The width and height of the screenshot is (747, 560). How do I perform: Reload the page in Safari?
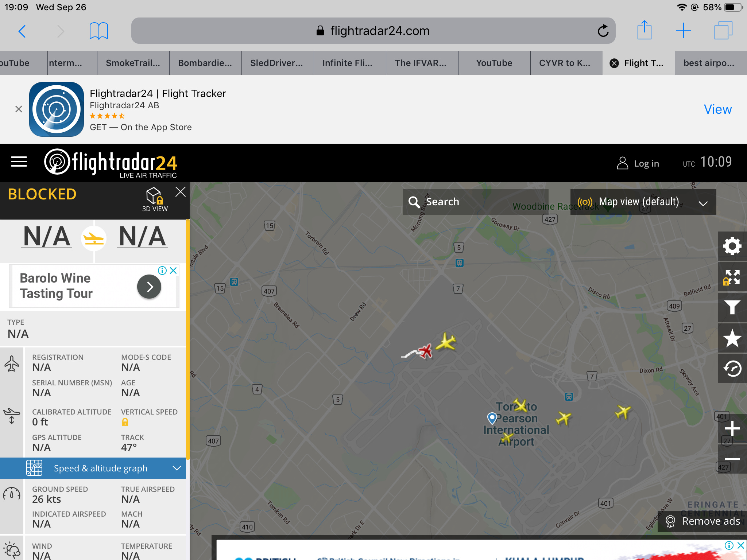603,31
